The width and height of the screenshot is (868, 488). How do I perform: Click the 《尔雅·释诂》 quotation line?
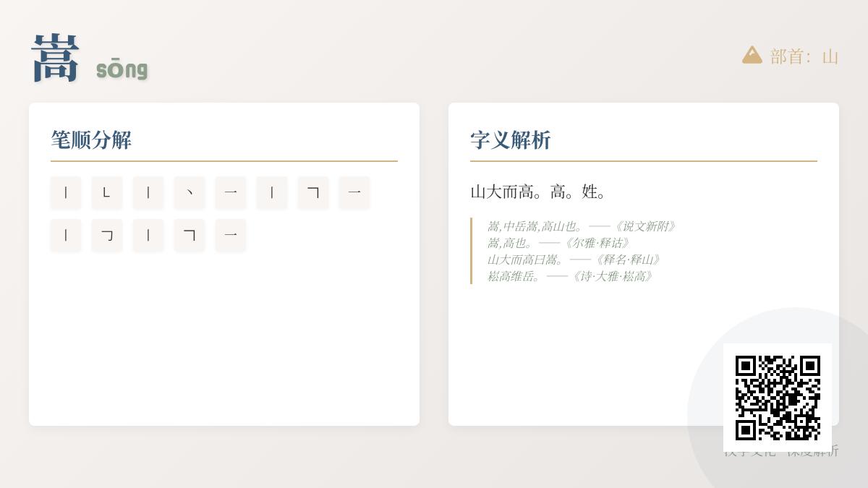click(559, 243)
